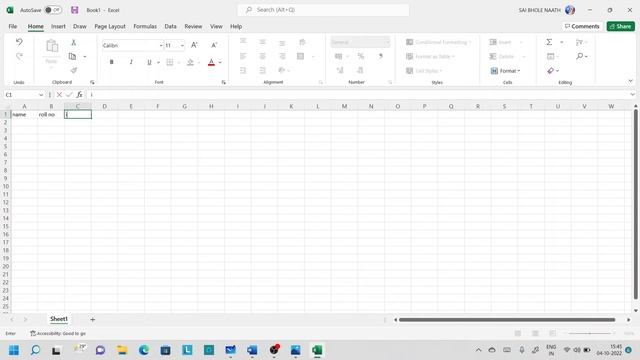Image resolution: width=640 pixels, height=360 pixels.
Task: Switch to the Insert tab
Action: (x=58, y=26)
